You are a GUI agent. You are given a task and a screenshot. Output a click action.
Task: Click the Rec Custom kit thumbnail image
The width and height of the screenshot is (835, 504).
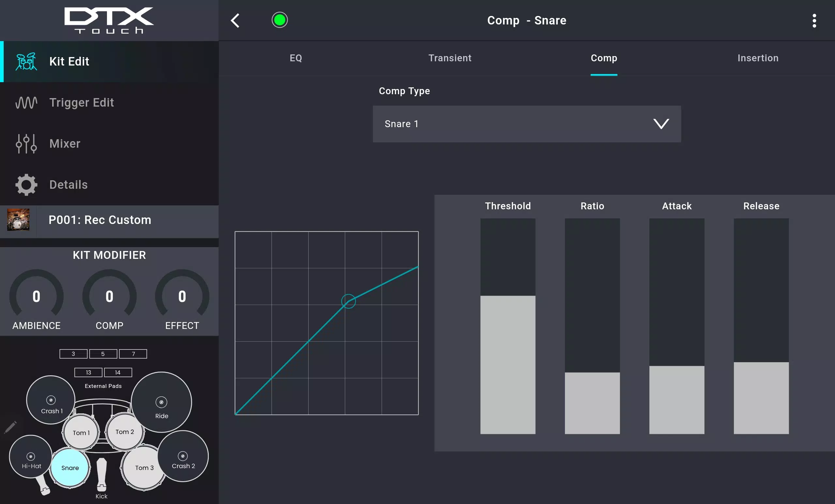click(18, 220)
